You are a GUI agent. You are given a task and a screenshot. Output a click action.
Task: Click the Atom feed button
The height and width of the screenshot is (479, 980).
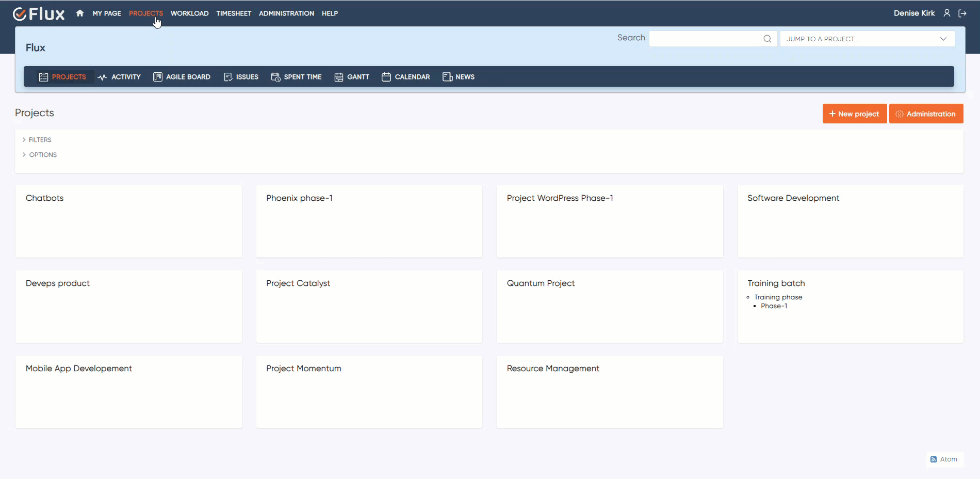pos(944,459)
